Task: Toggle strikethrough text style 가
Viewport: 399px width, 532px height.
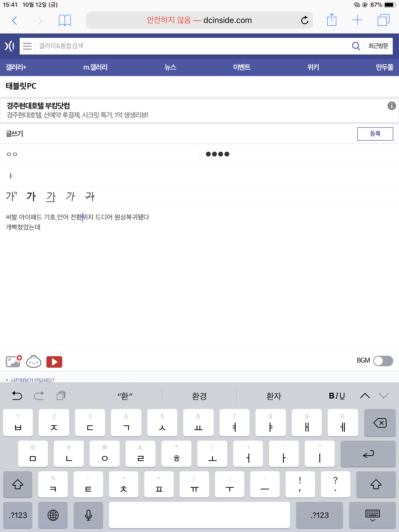Action: pyautogui.click(x=90, y=196)
